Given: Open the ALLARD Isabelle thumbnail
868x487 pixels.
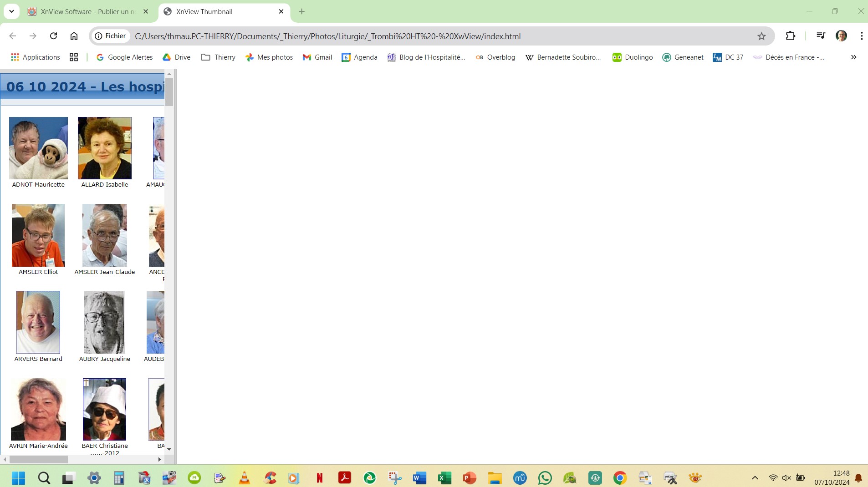Looking at the screenshot, I should pos(105,148).
